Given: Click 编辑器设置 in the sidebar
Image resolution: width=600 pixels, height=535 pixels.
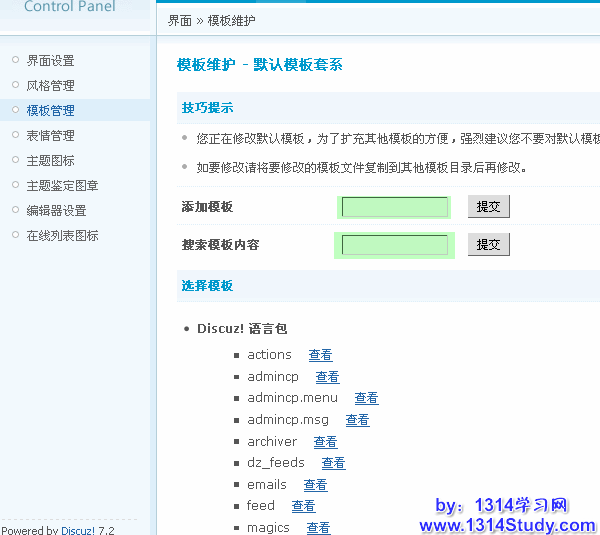Looking at the screenshot, I should point(56,211).
